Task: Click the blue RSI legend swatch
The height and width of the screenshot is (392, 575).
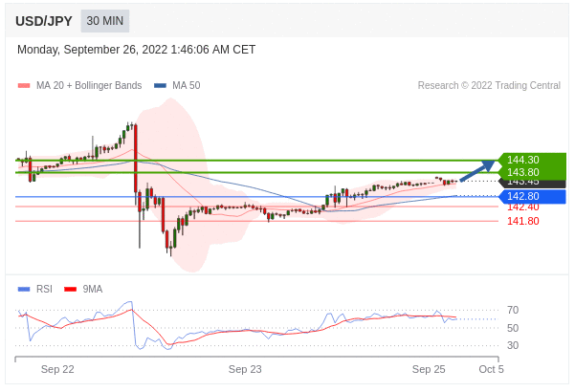Action: (x=24, y=290)
